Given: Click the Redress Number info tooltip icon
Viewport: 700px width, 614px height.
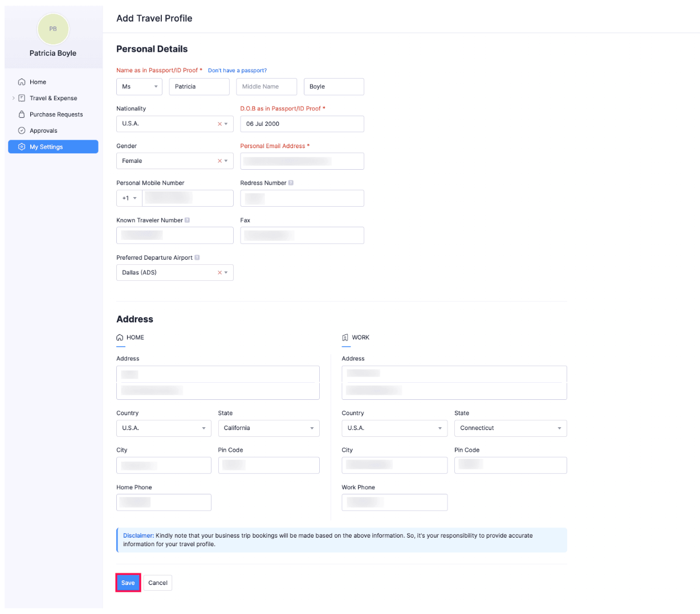Looking at the screenshot, I should pyautogui.click(x=291, y=182).
